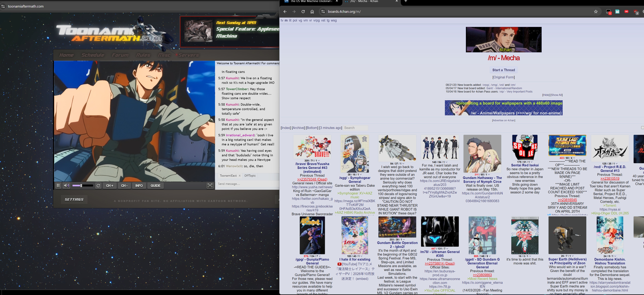The width and height of the screenshot is (644, 295).
Task: Enter fullscreen mode on video player
Action: [x=210, y=186]
